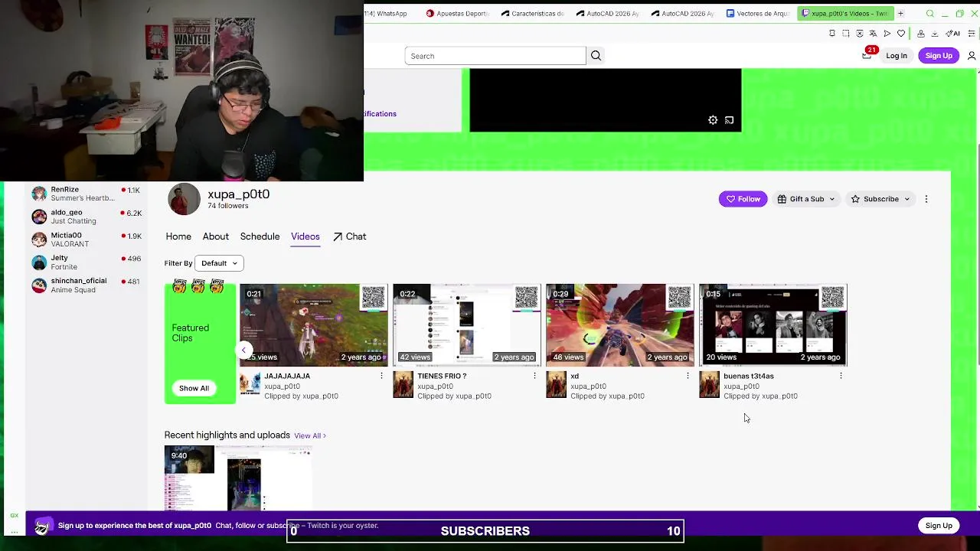Follow the xupa_p0t0 channel
The height and width of the screenshot is (551, 980).
743,199
